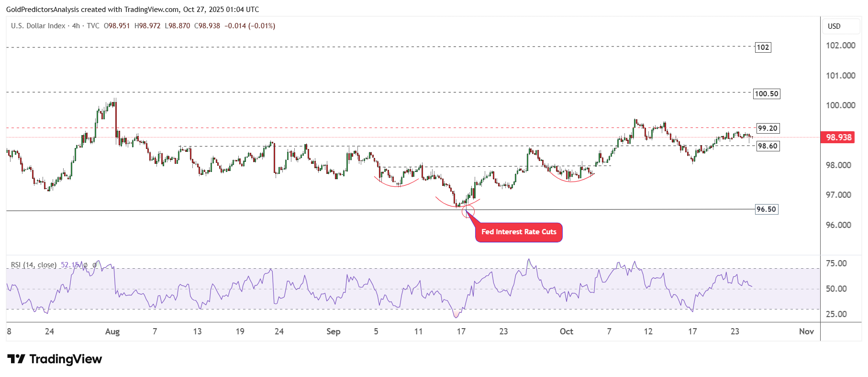
Task: Click the red circle marker at September low
Action: tap(468, 211)
